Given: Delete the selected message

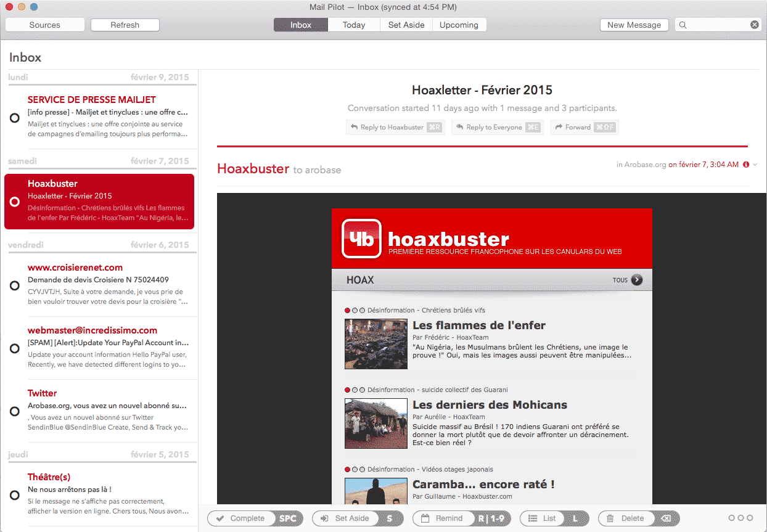Looking at the screenshot, I should 638,518.
